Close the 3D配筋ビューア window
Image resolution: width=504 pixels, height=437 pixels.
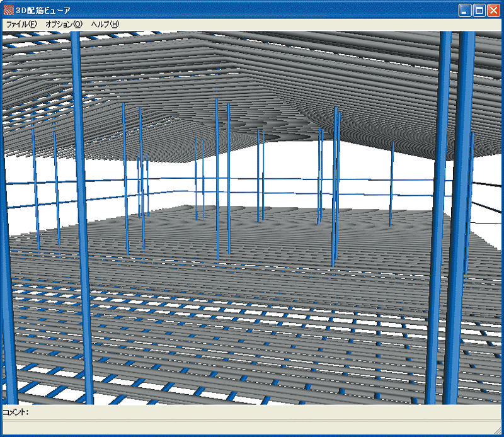[x=493, y=10]
